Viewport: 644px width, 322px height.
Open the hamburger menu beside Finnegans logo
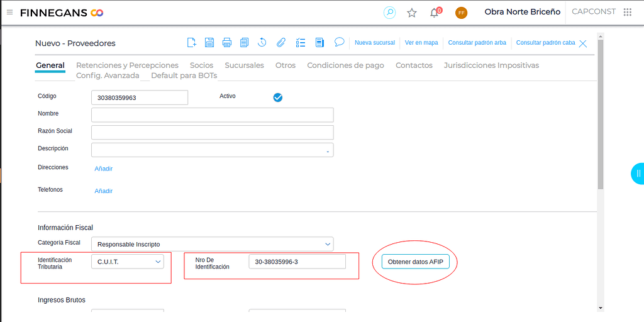click(x=9, y=13)
